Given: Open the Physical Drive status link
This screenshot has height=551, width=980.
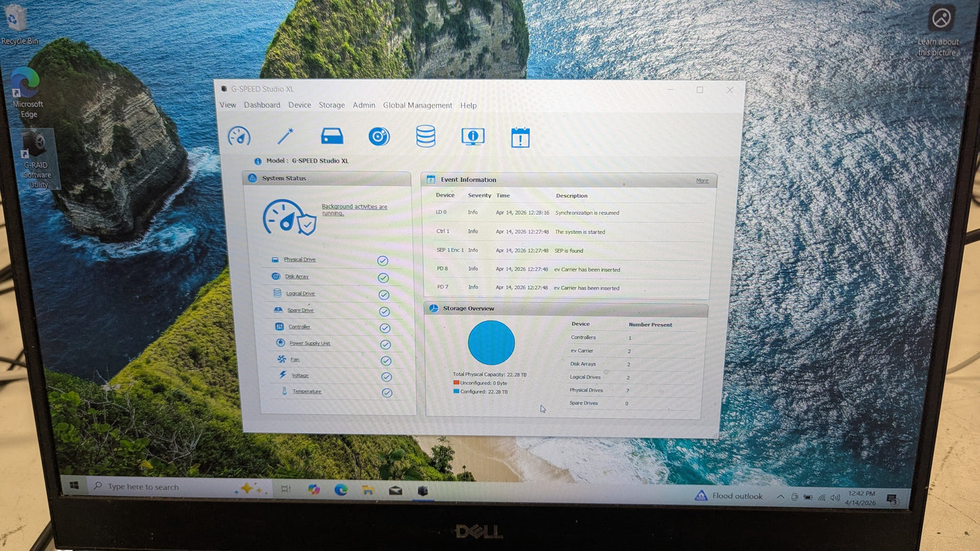Looking at the screenshot, I should (300, 260).
